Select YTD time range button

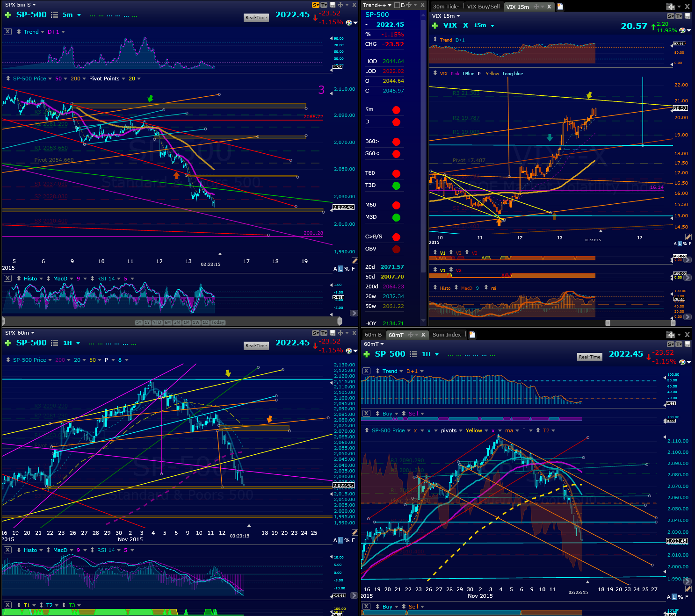tap(157, 322)
